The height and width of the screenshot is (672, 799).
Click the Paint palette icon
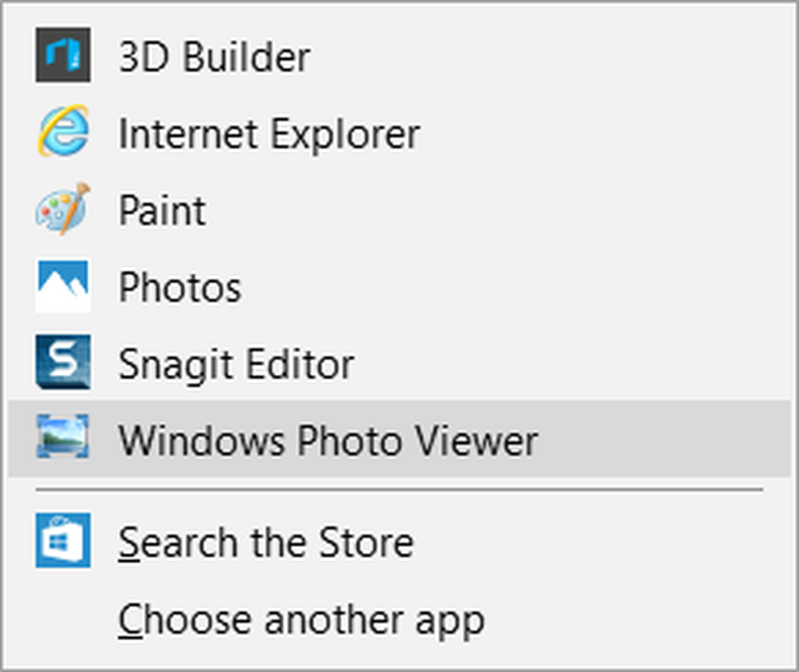62,209
